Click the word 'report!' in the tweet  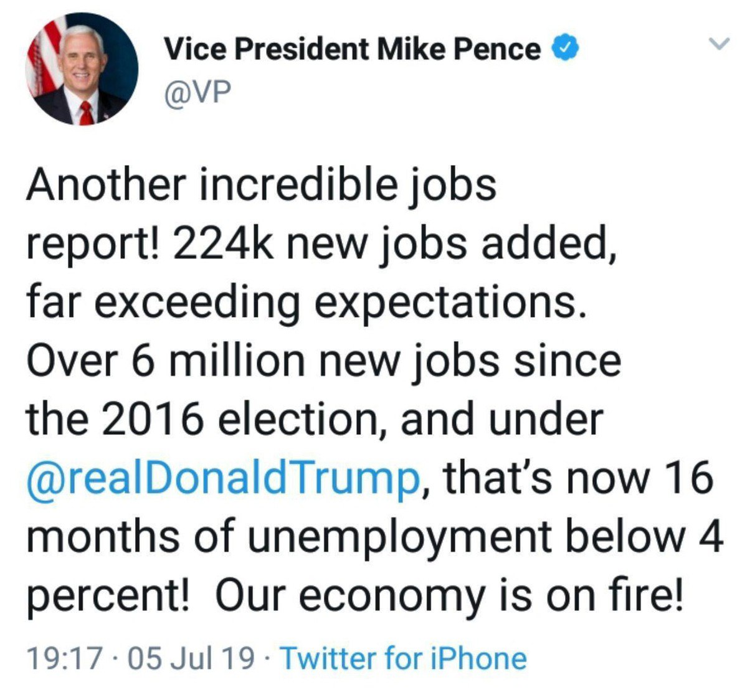pos(93,244)
